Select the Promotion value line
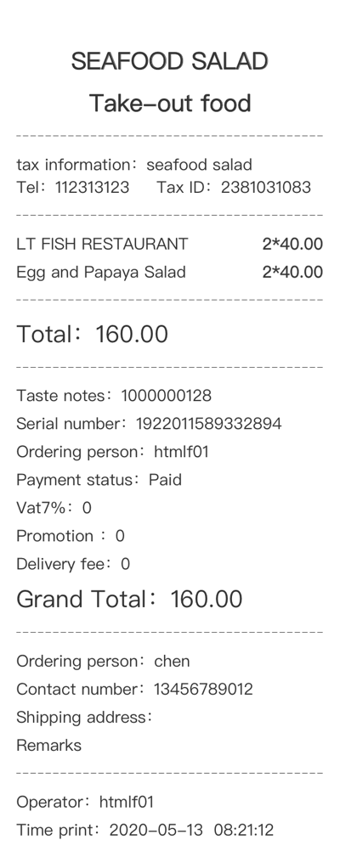The height and width of the screenshot is (868, 340). 71,537
